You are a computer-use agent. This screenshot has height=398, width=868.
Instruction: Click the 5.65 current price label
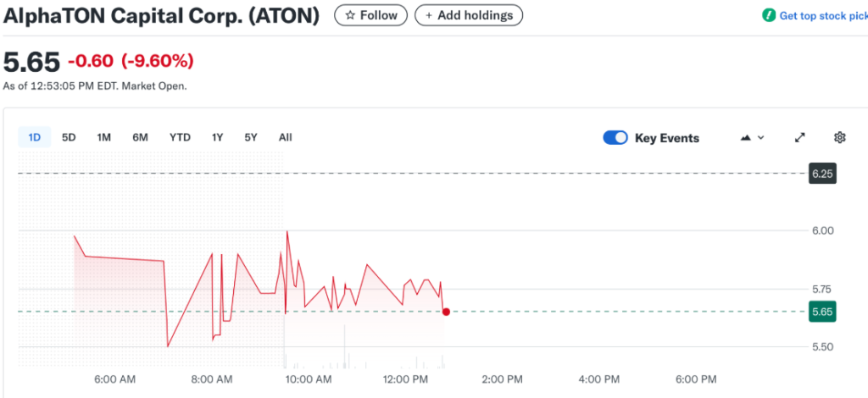pos(822,312)
